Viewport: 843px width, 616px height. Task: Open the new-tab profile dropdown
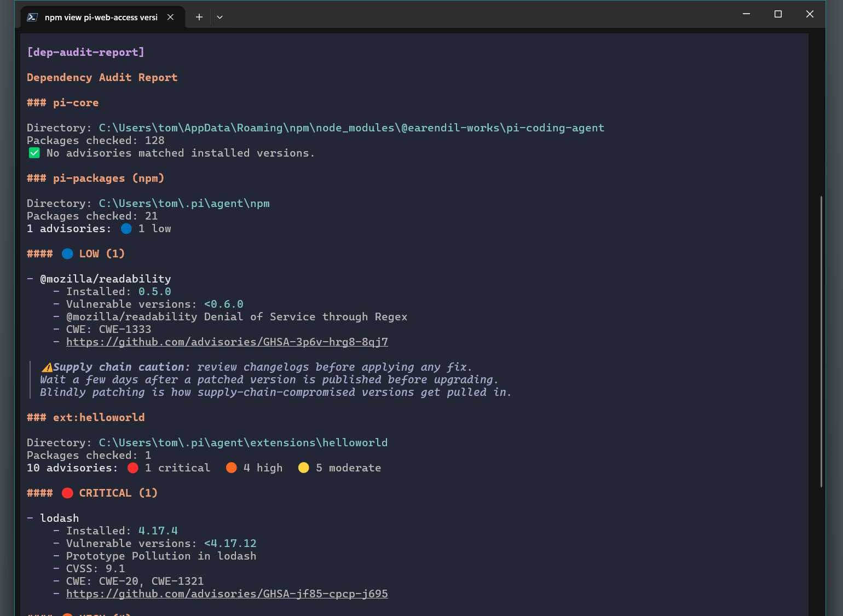click(x=220, y=17)
